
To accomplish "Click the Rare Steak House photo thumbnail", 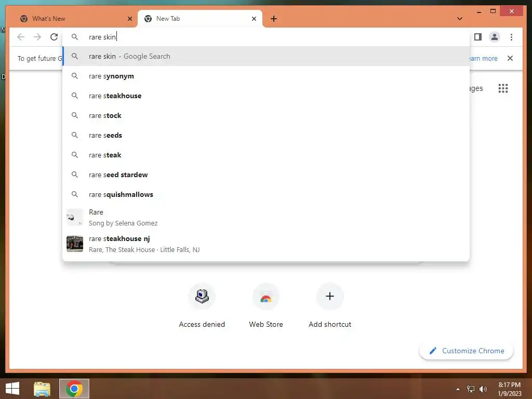I will (75, 244).
